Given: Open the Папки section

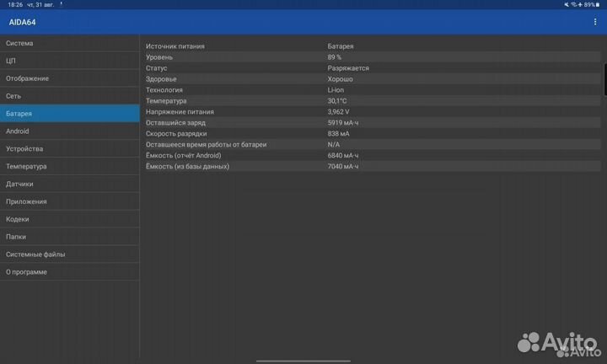Looking at the screenshot, I should (70, 237).
